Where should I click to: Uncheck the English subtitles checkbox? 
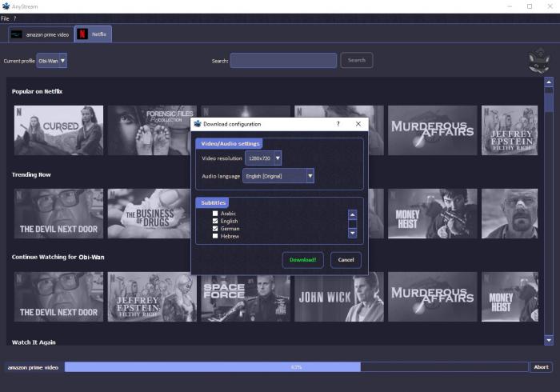[x=215, y=221]
